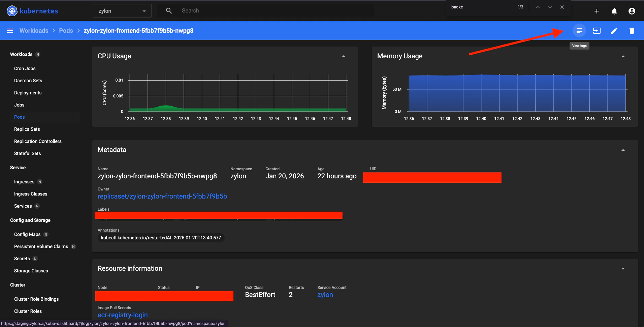Image resolution: width=644 pixels, height=327 pixels.
Task: Click the Kubernetes logo icon
Action: [x=12, y=11]
